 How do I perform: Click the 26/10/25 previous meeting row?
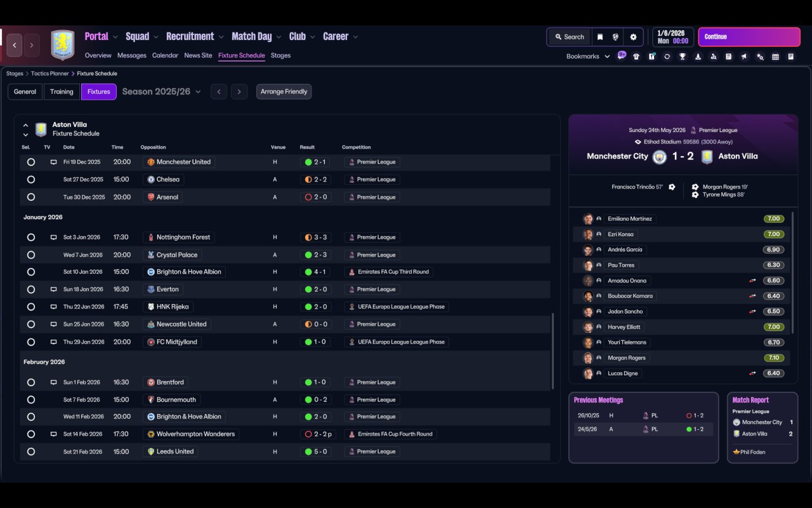643,416
